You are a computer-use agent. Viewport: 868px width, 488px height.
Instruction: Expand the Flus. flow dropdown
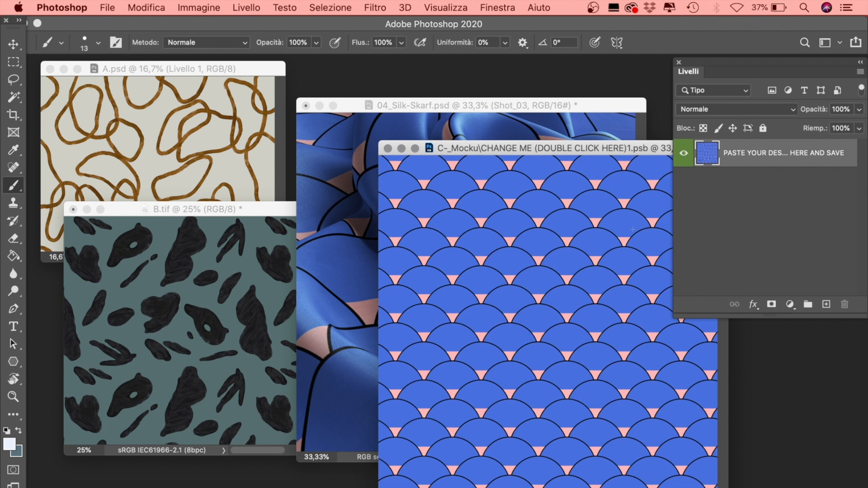(x=401, y=42)
